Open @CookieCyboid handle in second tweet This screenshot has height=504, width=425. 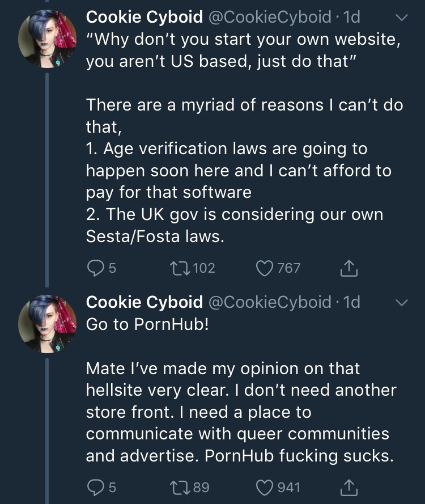[x=270, y=302]
